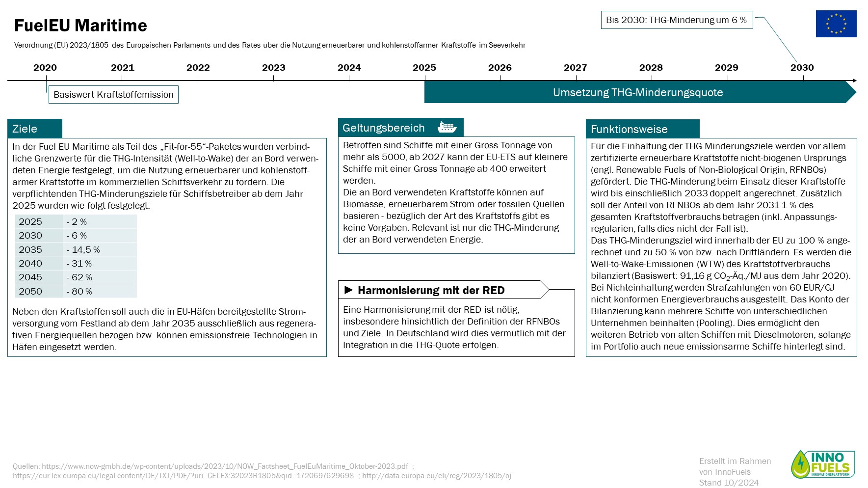Click the '- 31 %' table cell
Viewport: 868px width, 488px height.
[x=100, y=264]
